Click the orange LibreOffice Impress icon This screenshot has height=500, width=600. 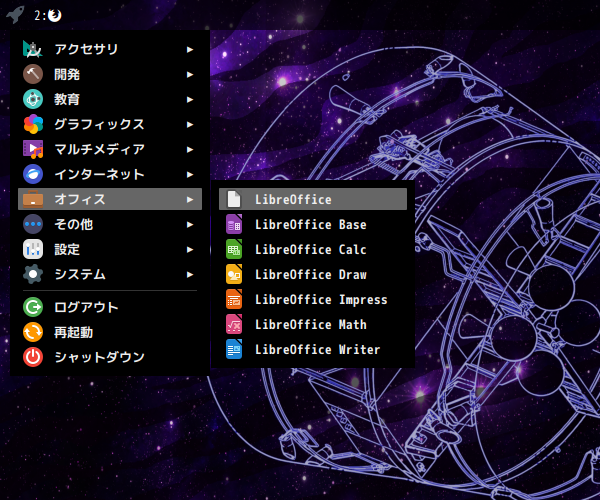click(234, 299)
